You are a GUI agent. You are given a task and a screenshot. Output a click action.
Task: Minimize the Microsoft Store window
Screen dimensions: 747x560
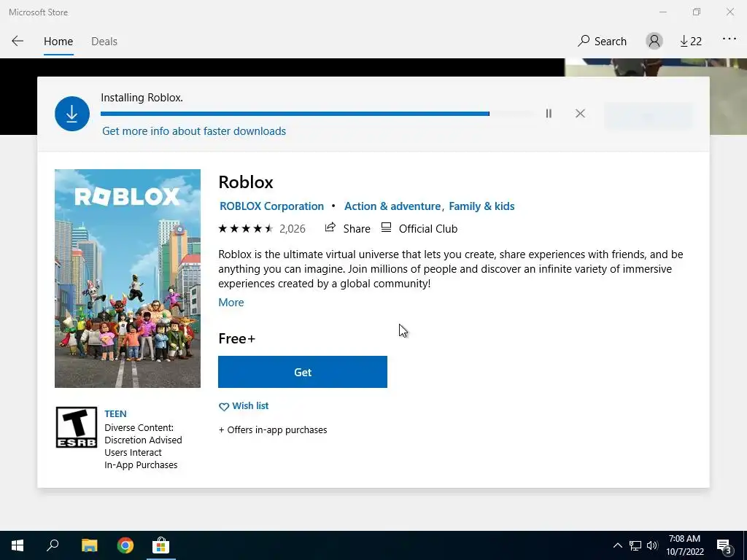click(662, 12)
